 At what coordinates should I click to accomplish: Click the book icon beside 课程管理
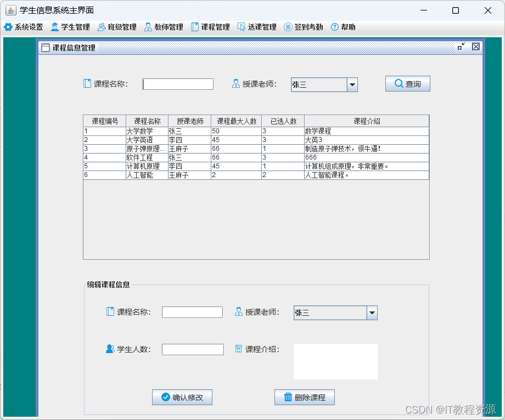pos(195,27)
